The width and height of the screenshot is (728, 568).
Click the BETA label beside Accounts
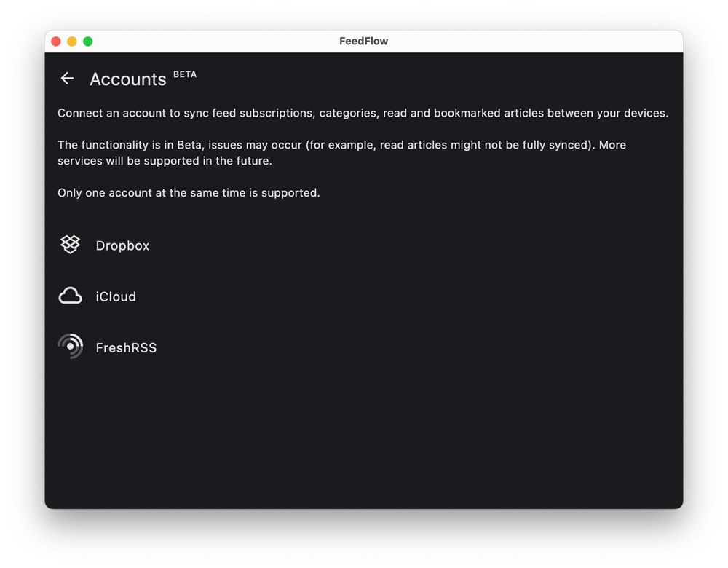click(185, 74)
